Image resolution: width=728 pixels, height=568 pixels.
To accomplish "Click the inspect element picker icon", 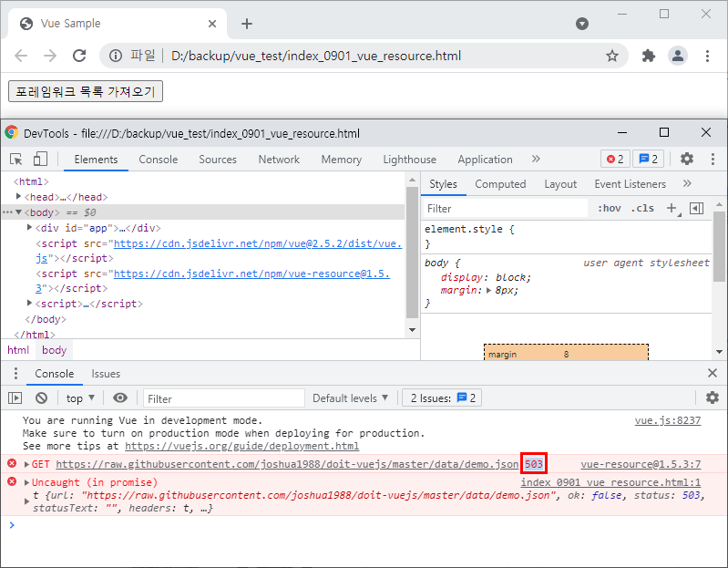I will pos(16,160).
